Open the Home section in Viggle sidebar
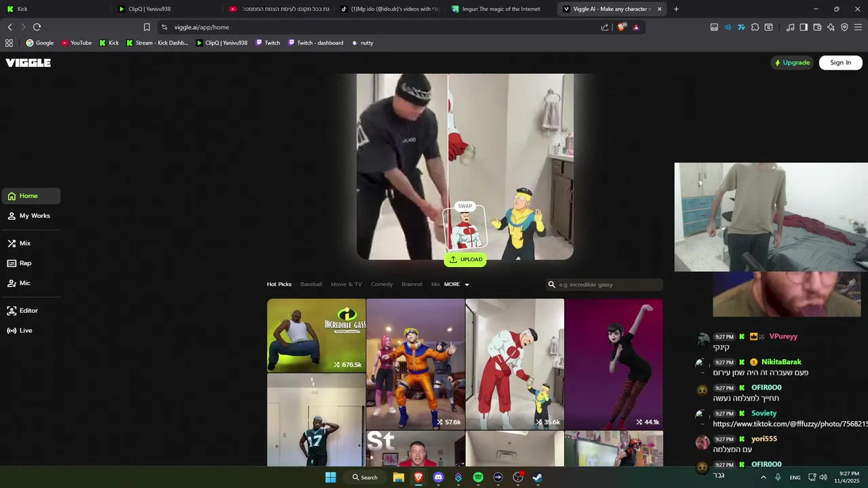 point(31,196)
